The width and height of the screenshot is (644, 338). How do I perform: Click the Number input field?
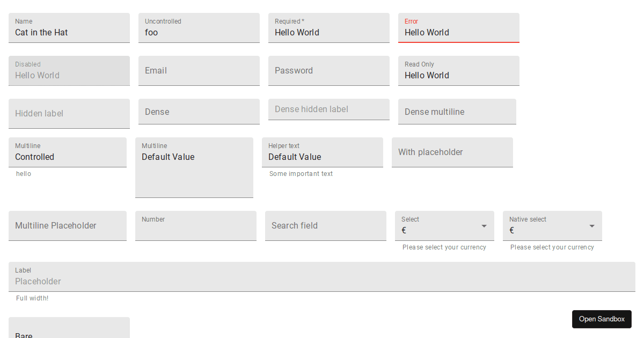(196, 226)
